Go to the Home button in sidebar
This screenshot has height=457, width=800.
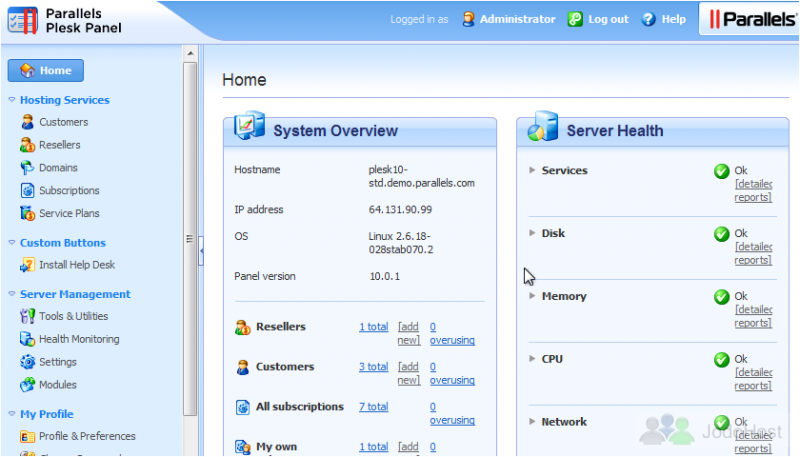coord(45,70)
